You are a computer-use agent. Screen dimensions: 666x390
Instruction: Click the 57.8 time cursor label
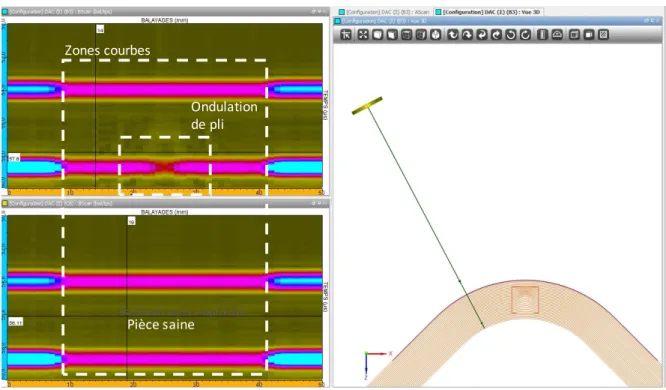[14, 158]
